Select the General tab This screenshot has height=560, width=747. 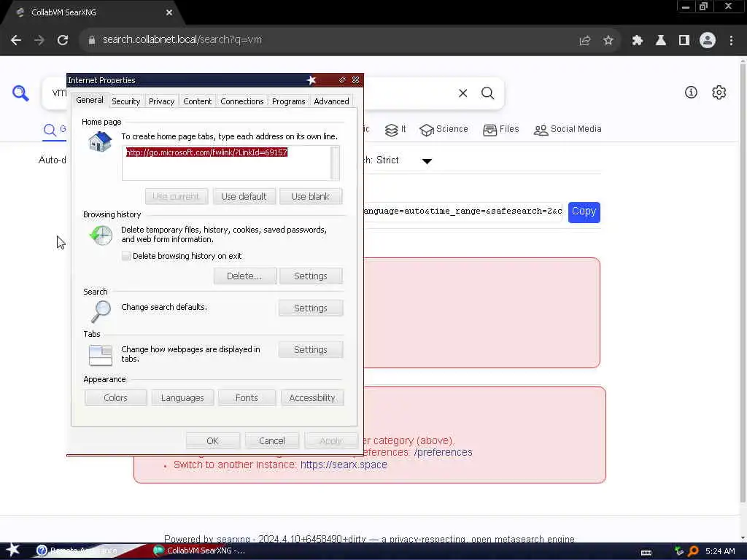90,100
